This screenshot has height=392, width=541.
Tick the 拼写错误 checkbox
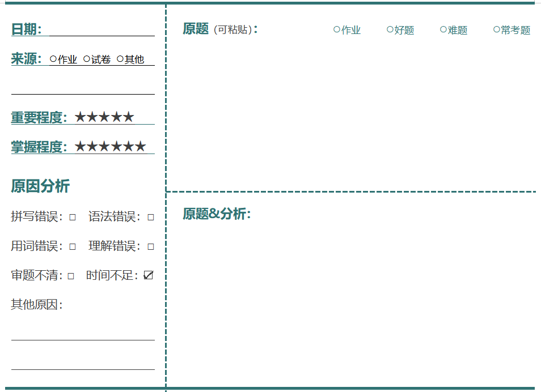click(x=73, y=217)
